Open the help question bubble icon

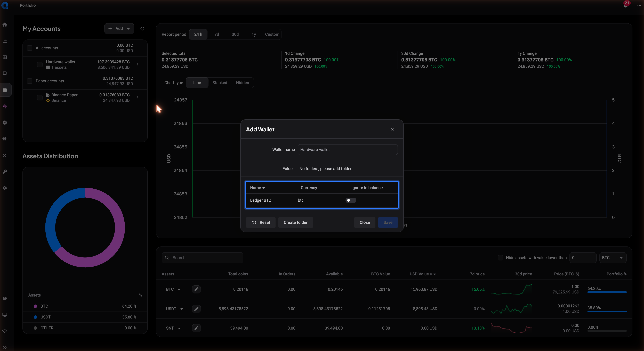5,299
